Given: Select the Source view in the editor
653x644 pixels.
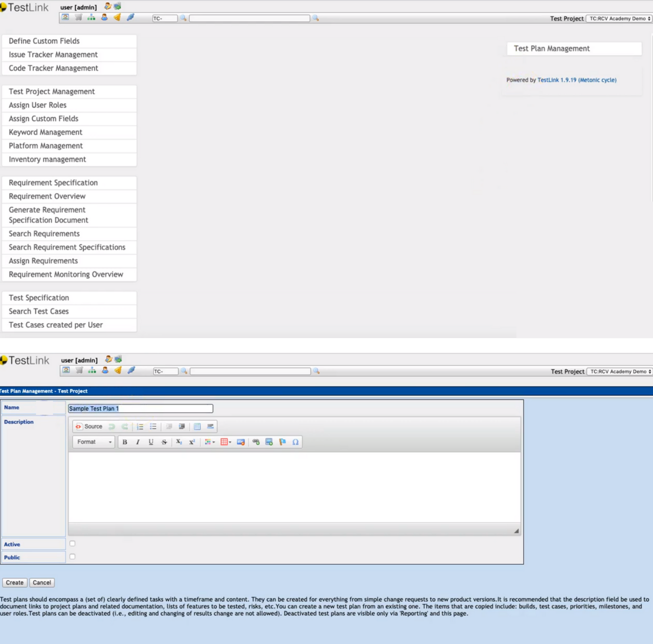Looking at the screenshot, I should (89, 426).
